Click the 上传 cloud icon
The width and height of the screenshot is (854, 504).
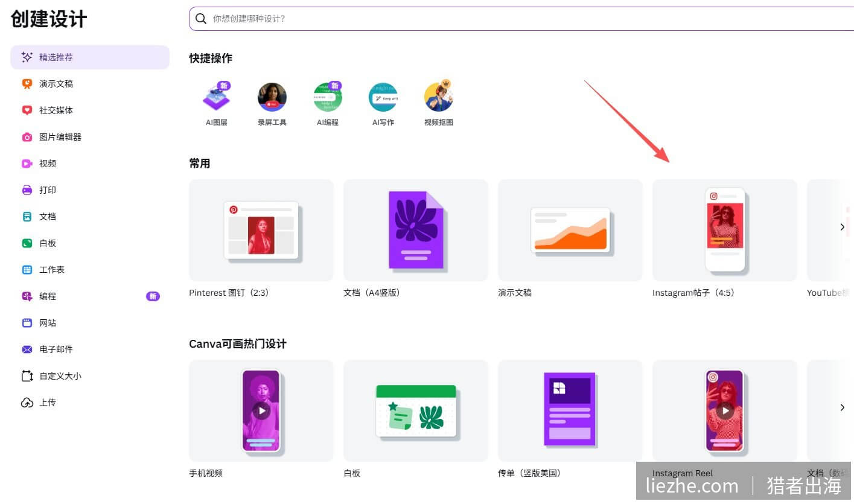click(x=27, y=403)
